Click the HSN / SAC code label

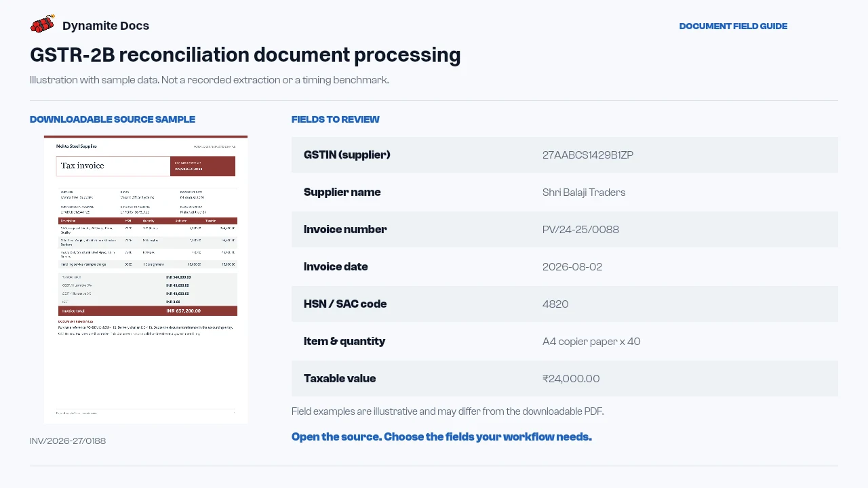[345, 304]
